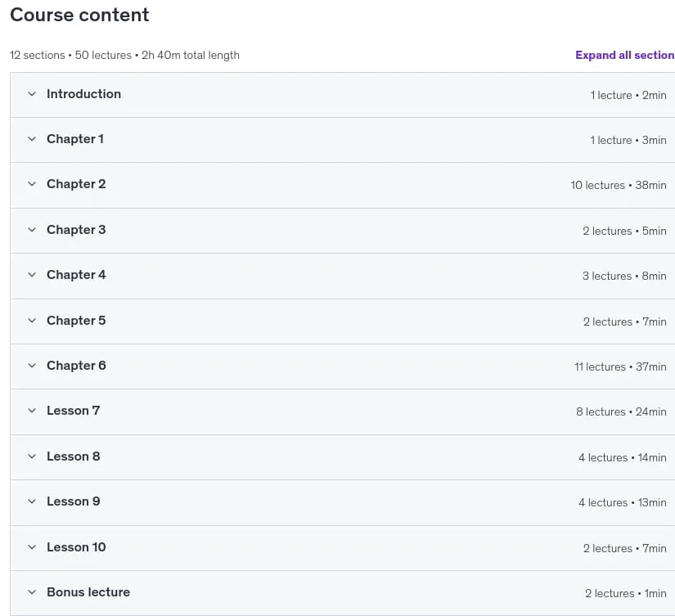Click the Expand all sections link
Viewport: 675px width, 616px height.
coord(624,55)
